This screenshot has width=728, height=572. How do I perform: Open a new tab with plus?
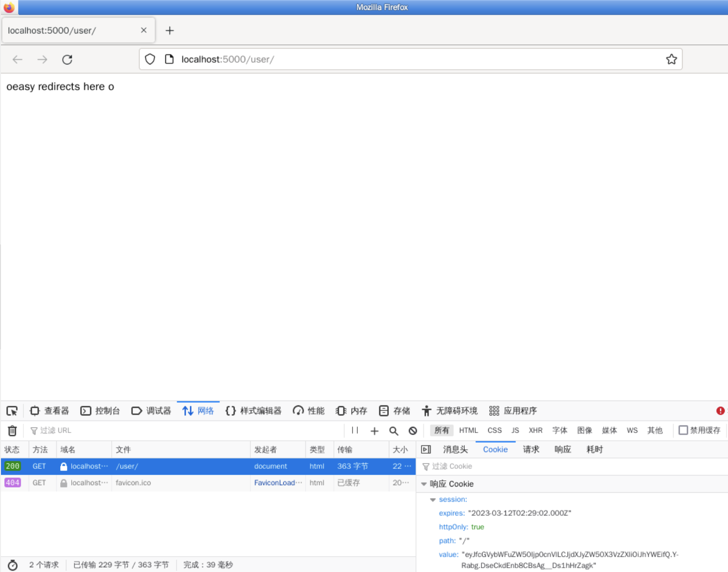coord(170,31)
